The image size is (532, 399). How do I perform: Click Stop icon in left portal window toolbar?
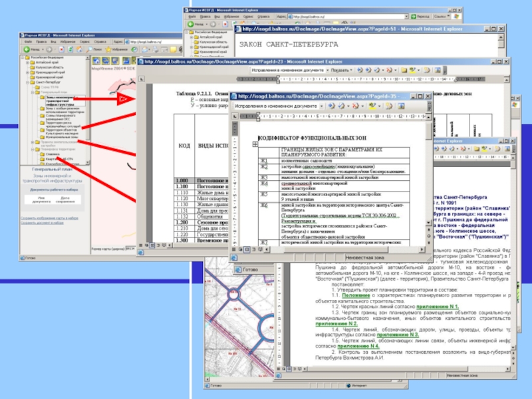point(61,49)
